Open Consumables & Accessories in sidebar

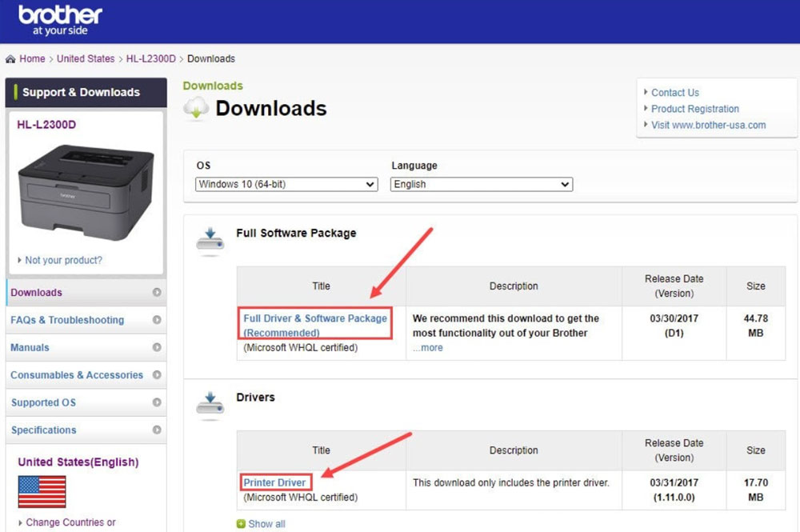click(86, 375)
